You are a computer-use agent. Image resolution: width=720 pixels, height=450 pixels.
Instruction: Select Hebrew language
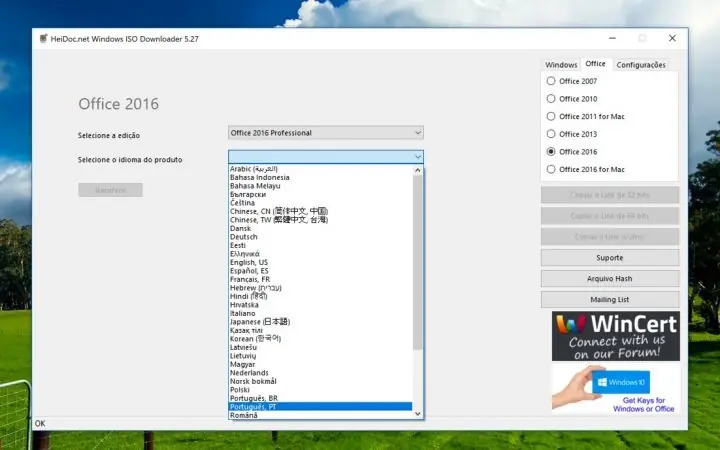coord(321,288)
